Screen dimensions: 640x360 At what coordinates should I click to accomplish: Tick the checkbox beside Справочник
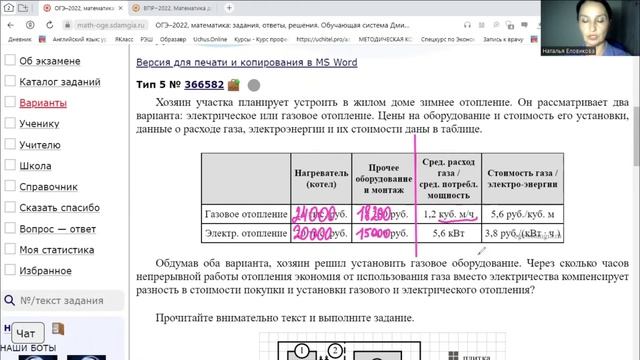pyautogui.click(x=10, y=186)
